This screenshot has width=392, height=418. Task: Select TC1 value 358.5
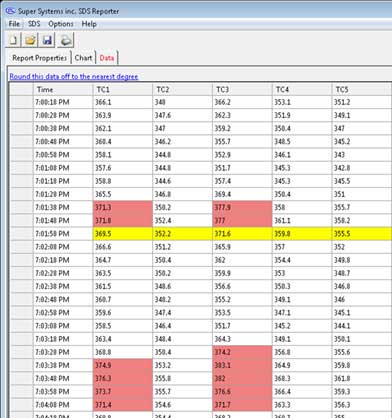click(123, 326)
